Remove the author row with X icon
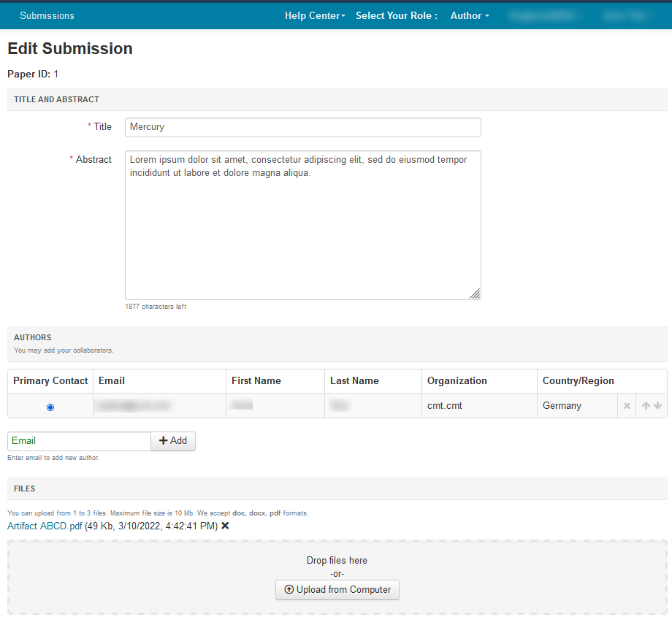This screenshot has width=672, height=625. [x=627, y=406]
